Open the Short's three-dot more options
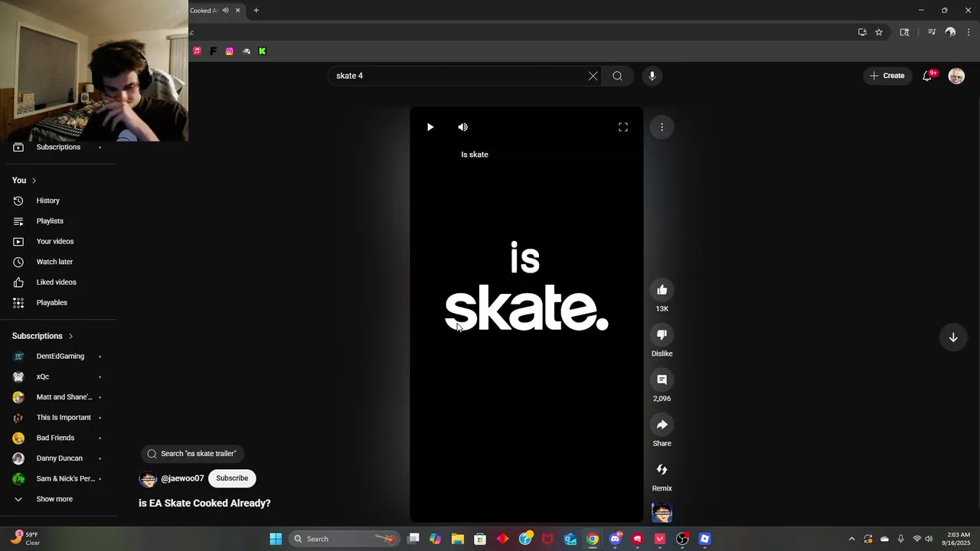Viewport: 980px width, 551px height. coord(662,127)
